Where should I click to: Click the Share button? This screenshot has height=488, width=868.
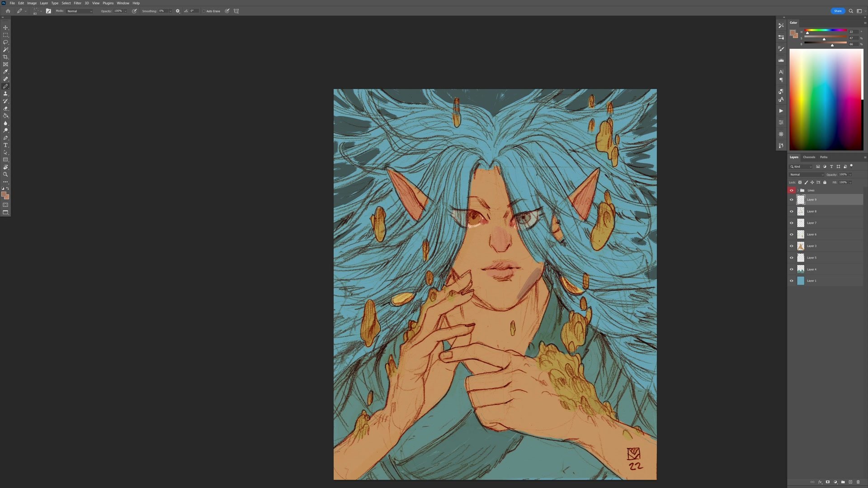point(837,11)
